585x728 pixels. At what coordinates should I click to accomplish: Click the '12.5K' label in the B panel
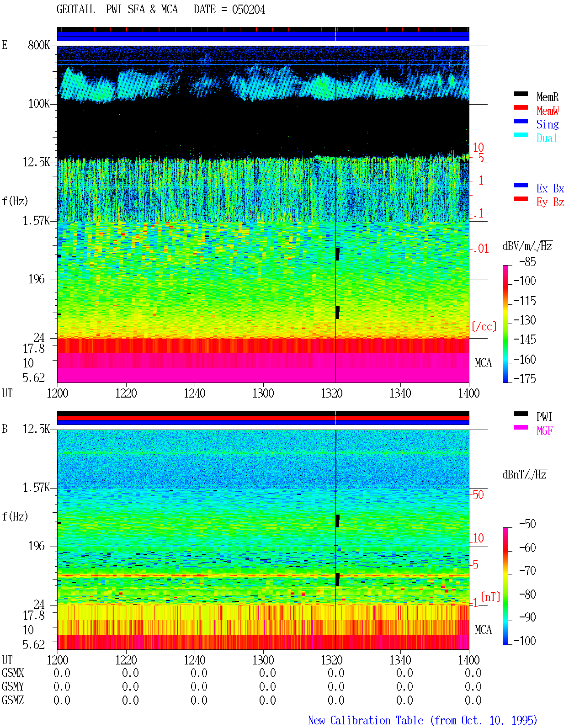click(x=36, y=429)
